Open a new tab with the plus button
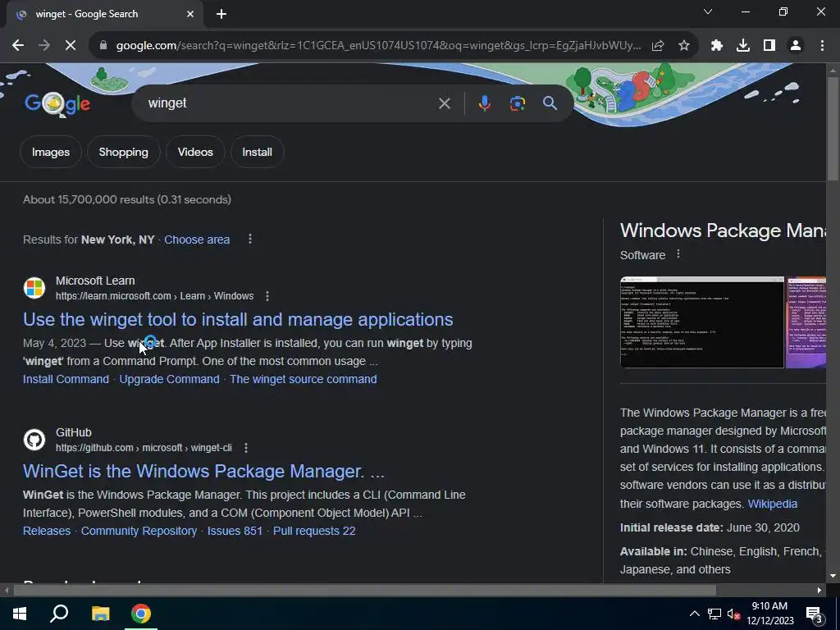The image size is (840, 630). (221, 14)
